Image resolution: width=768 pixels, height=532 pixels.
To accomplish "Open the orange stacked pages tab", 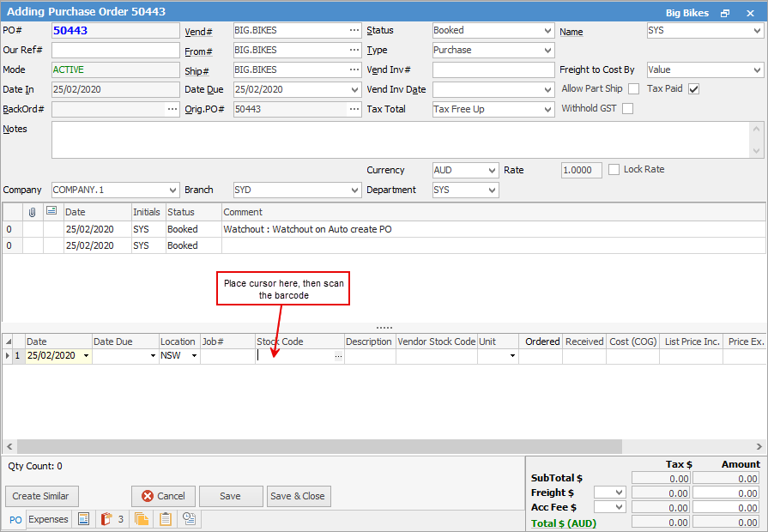I will [142, 519].
